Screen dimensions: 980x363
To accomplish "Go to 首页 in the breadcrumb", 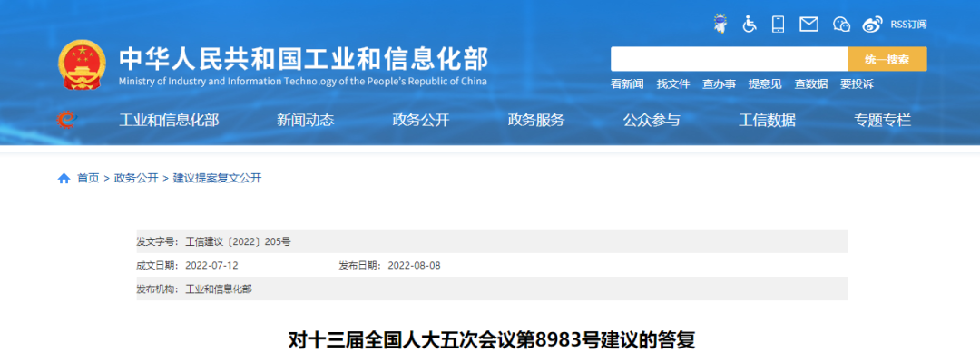I will click(x=88, y=179).
